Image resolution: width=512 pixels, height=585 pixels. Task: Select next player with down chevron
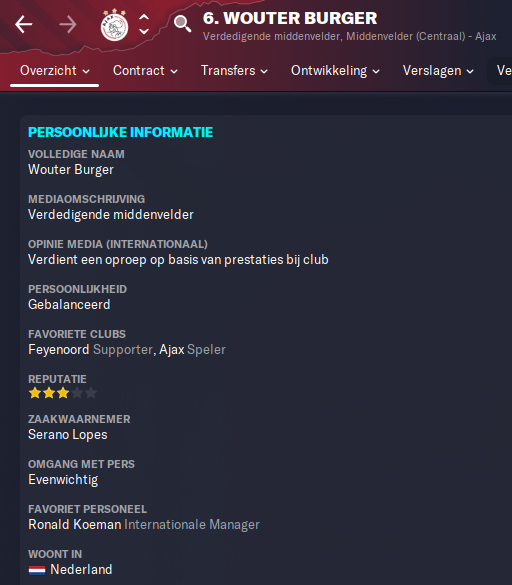pos(144,32)
